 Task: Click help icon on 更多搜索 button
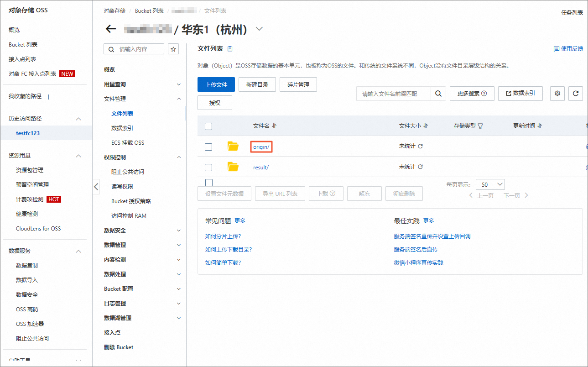coord(484,93)
